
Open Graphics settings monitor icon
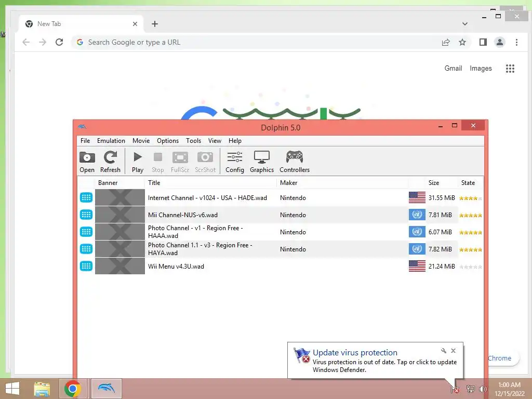[262, 162]
